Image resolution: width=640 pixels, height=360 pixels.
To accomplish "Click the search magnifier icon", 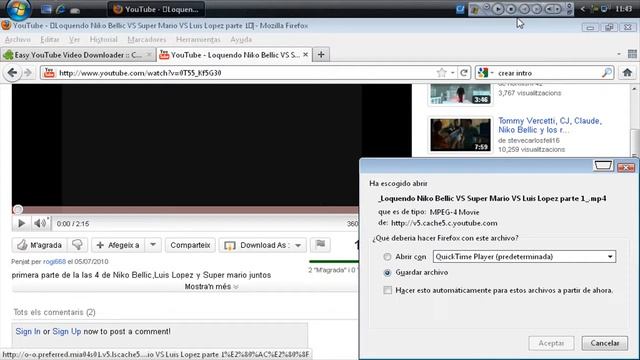I will 607,73.
